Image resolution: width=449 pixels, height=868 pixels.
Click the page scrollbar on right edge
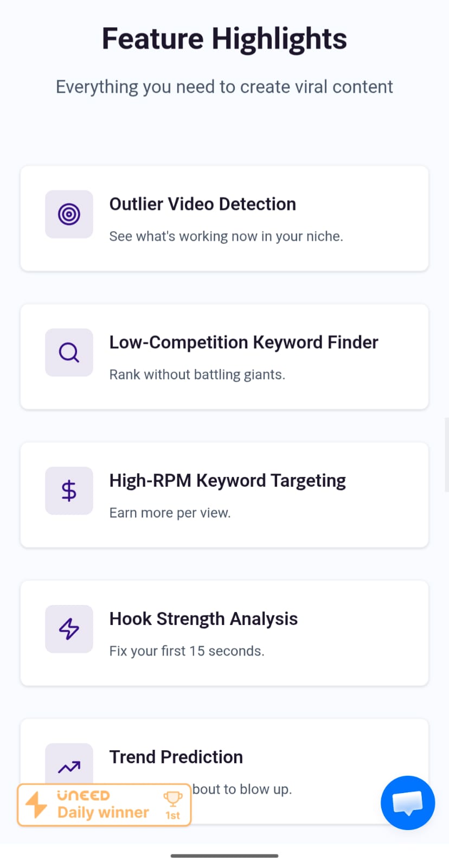click(446, 455)
